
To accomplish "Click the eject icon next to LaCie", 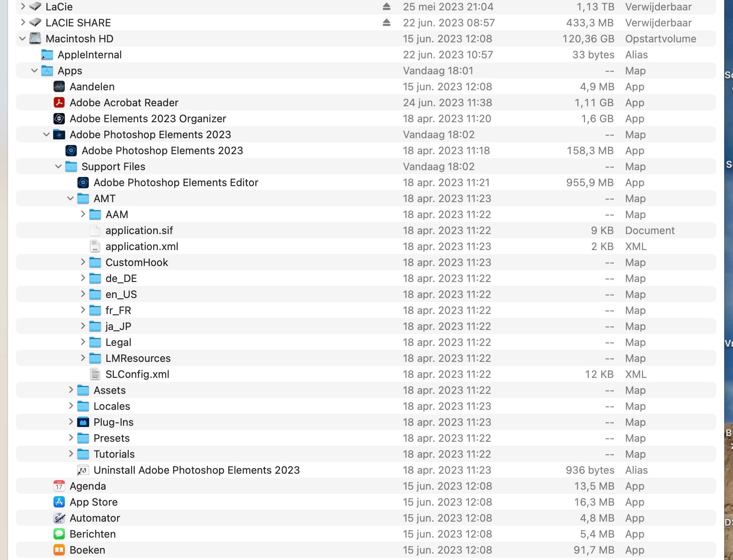I will click(x=386, y=6).
